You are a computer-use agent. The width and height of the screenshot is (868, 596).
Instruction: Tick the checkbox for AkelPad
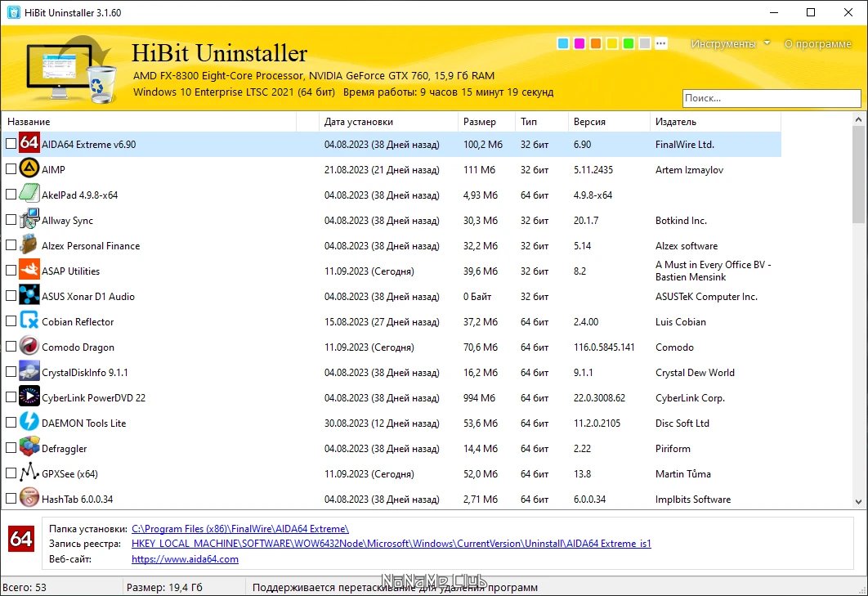11,195
